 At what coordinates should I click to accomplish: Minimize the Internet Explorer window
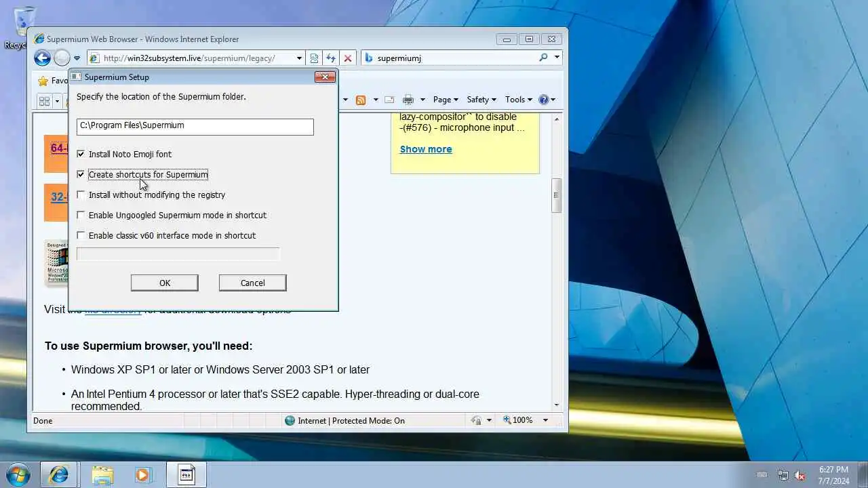click(507, 39)
